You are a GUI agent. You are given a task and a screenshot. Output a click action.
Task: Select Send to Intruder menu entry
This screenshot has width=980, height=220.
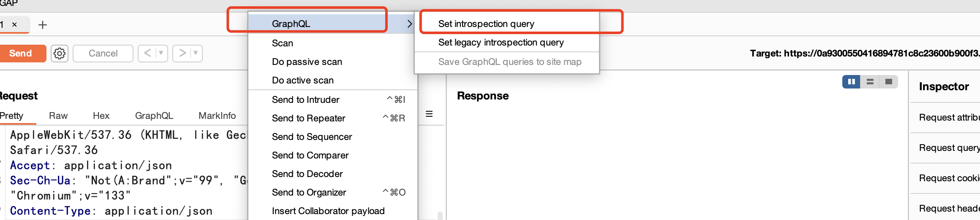pos(306,99)
